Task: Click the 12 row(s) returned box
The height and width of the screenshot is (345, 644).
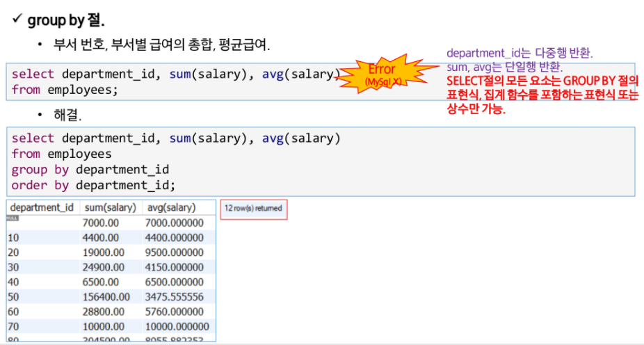Action: pos(253,209)
